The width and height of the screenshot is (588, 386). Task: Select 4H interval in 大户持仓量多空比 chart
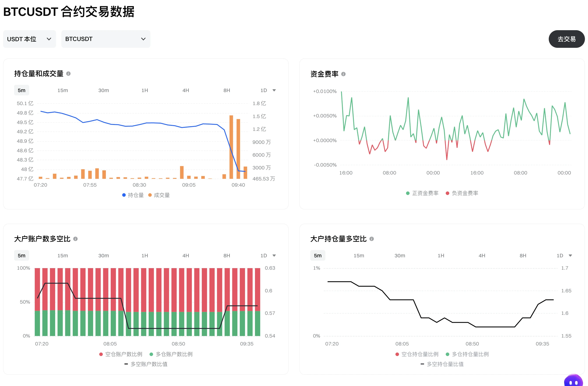pyautogui.click(x=482, y=255)
